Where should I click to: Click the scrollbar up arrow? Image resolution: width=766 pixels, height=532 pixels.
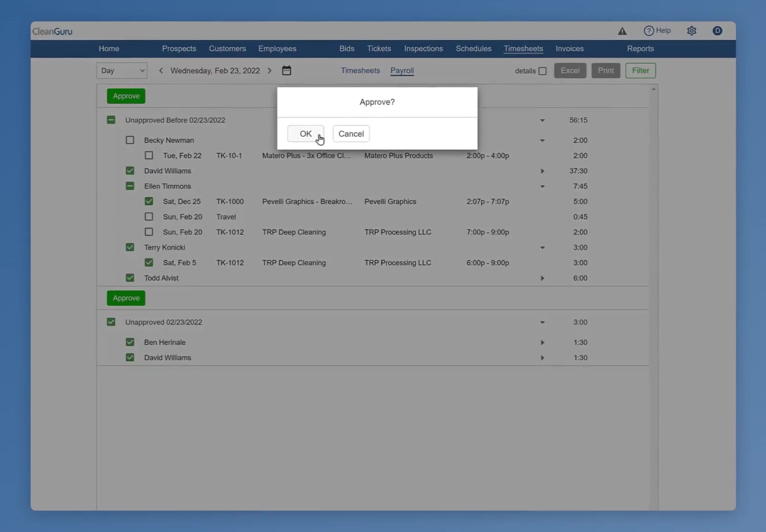(653, 89)
